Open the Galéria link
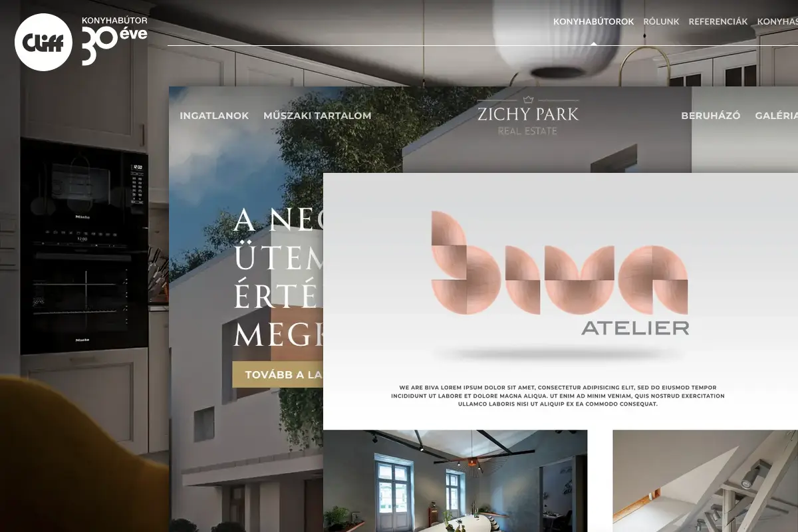 776,116
